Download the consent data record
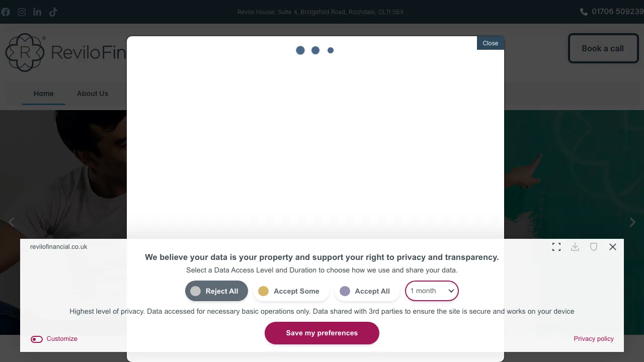 point(575,247)
